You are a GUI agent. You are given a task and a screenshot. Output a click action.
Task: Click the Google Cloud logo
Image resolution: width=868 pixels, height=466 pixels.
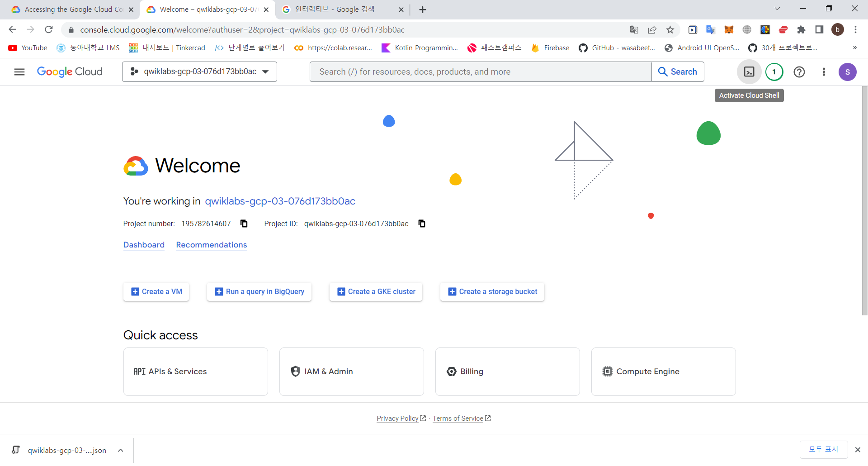(x=70, y=72)
